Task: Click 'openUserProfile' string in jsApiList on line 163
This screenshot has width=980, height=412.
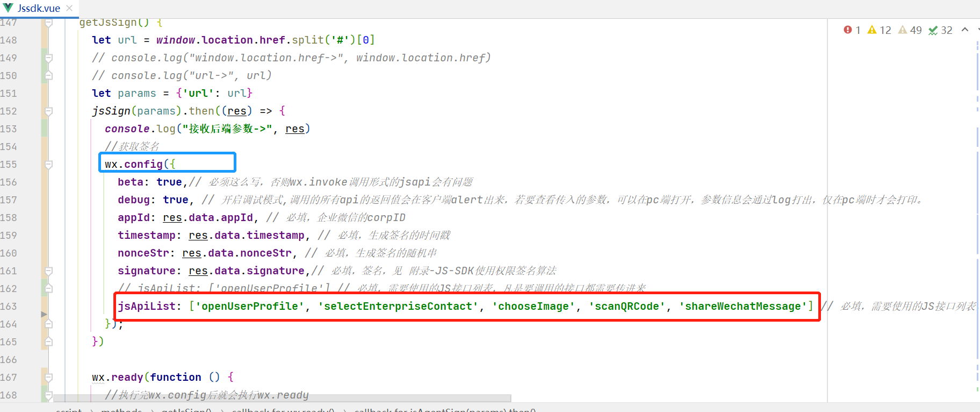Action: [x=249, y=306]
